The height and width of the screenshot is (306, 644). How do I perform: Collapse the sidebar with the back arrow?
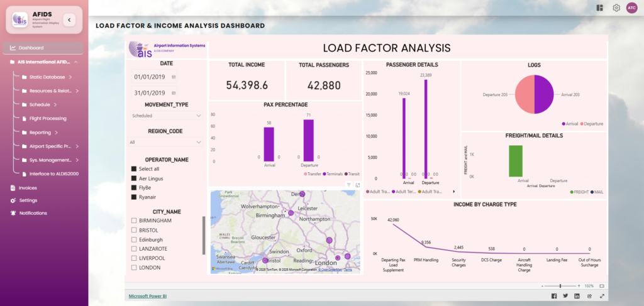tap(69, 20)
